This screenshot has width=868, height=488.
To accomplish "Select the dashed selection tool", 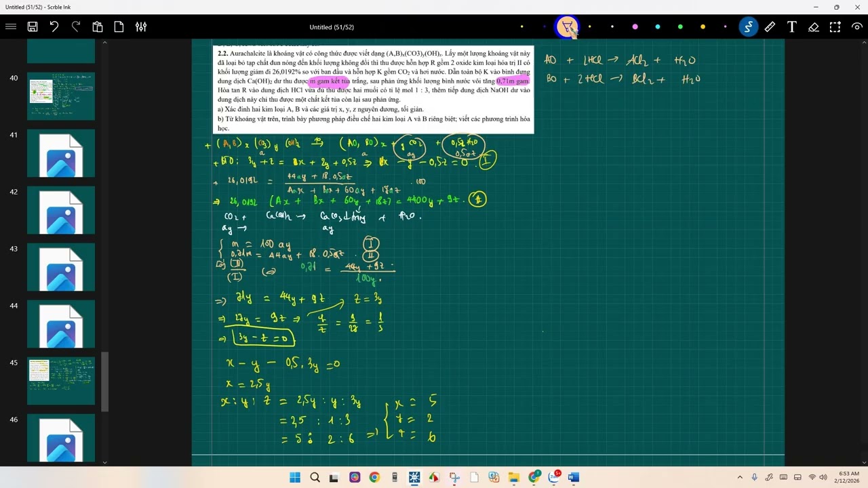I will [835, 27].
